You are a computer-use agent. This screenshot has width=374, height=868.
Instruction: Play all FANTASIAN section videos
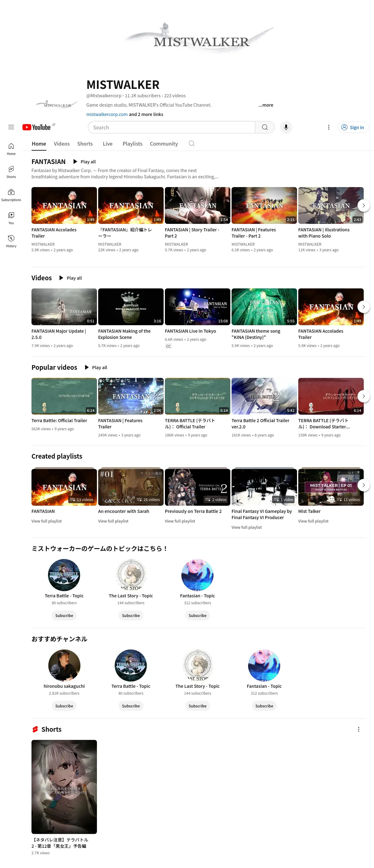click(x=84, y=162)
